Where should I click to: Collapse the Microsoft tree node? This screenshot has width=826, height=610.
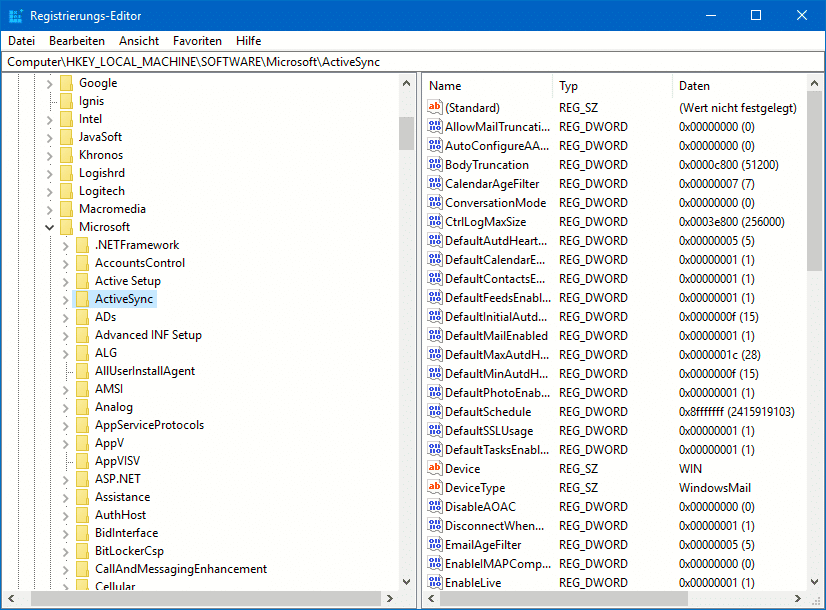(x=50, y=228)
